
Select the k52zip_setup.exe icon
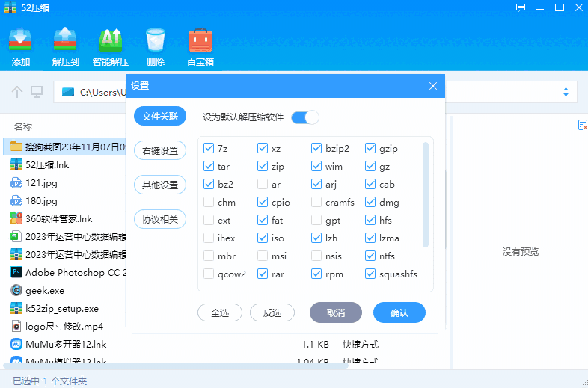(x=16, y=308)
